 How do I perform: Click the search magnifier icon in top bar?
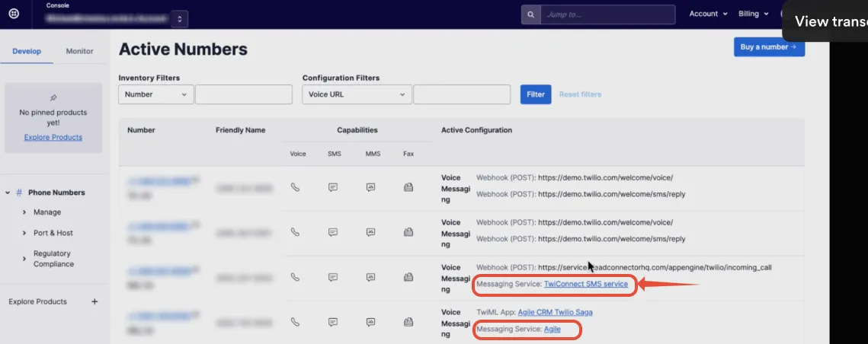pos(530,14)
